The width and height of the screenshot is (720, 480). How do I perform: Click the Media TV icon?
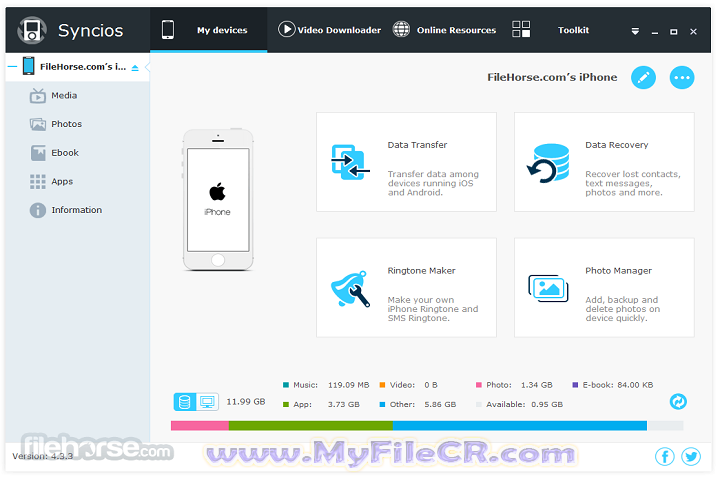38,96
